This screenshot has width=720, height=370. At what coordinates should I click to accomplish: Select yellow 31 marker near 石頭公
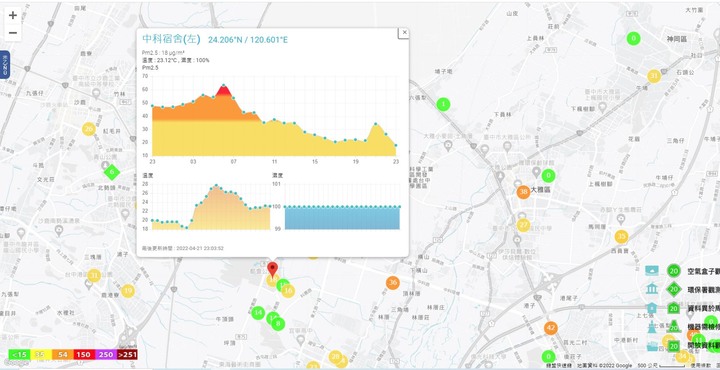tap(654, 76)
